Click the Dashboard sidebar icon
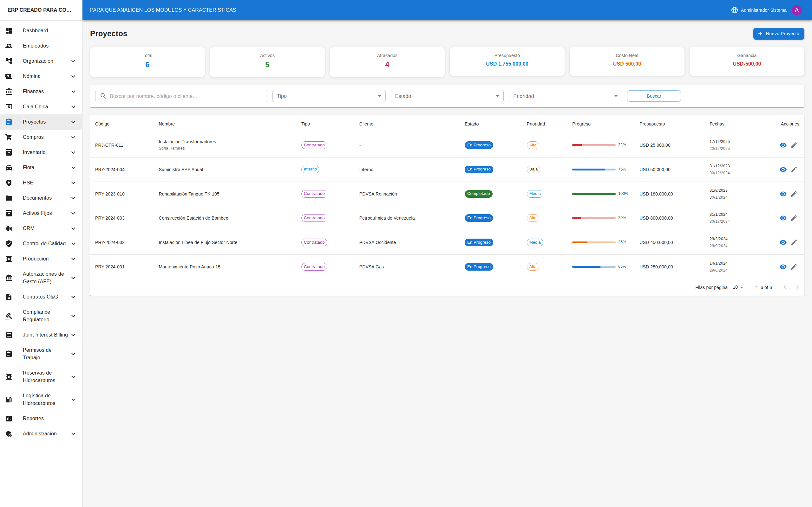This screenshot has width=812, height=507. click(x=9, y=30)
